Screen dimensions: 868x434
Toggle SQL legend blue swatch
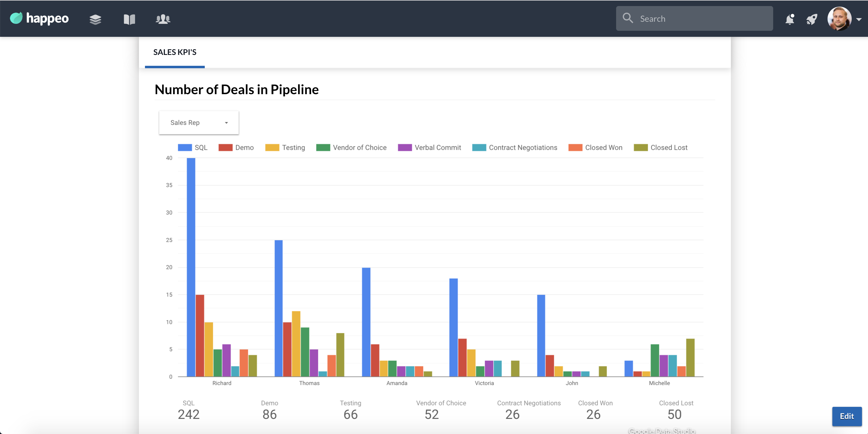pyautogui.click(x=185, y=148)
